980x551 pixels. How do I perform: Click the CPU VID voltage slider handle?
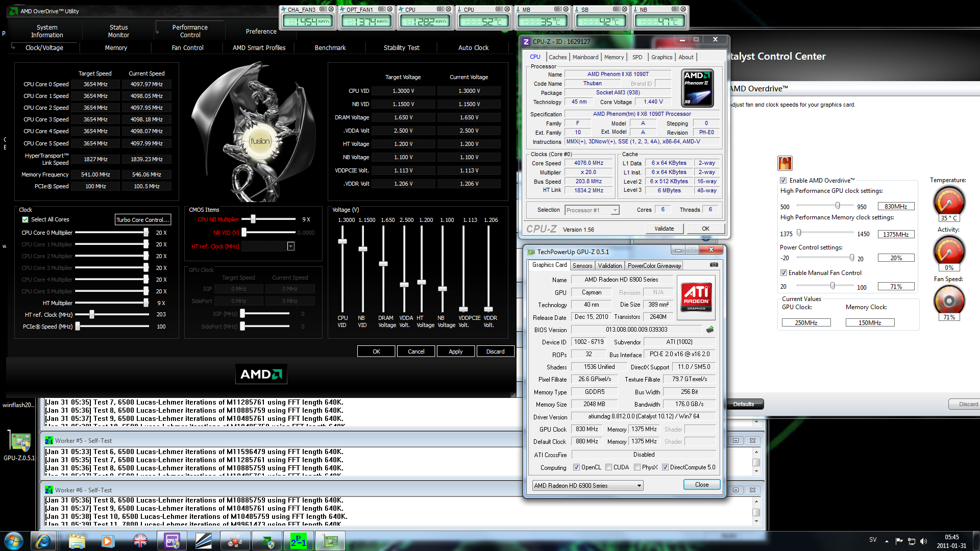coord(342,242)
